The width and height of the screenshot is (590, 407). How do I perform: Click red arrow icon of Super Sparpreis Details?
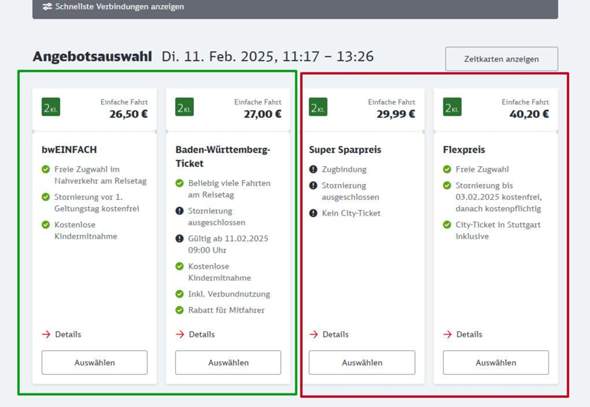(313, 334)
